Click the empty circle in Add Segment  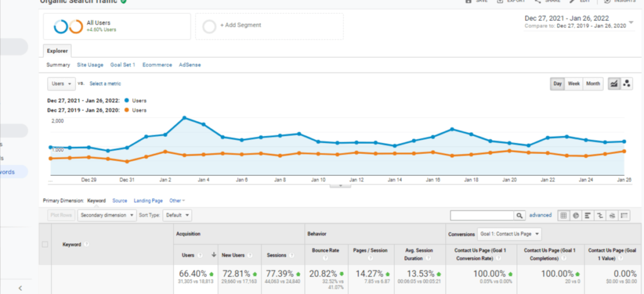click(x=209, y=26)
